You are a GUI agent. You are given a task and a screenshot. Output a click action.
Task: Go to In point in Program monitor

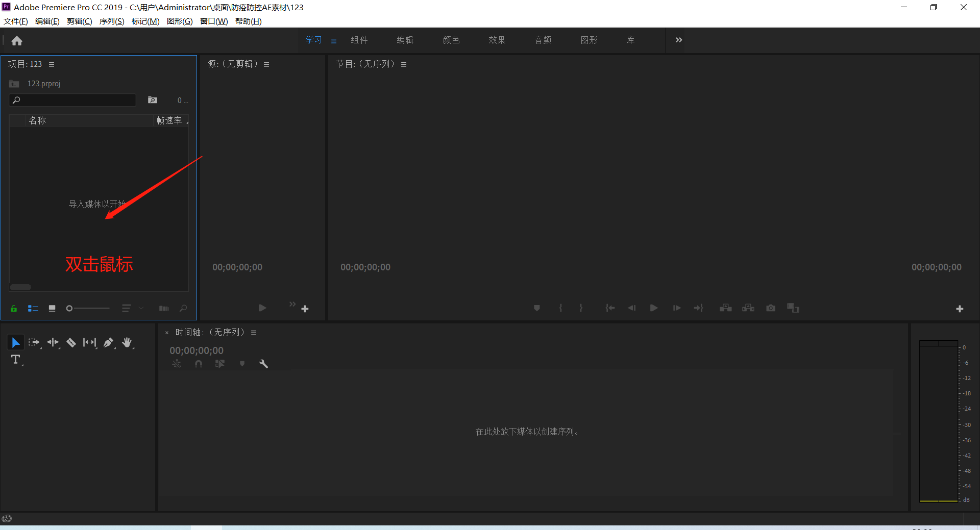click(610, 308)
